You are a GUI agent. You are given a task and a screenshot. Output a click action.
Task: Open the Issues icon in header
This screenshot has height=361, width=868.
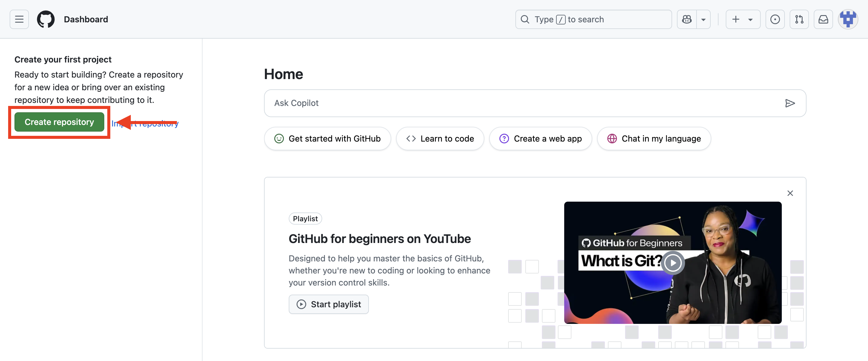pyautogui.click(x=775, y=19)
